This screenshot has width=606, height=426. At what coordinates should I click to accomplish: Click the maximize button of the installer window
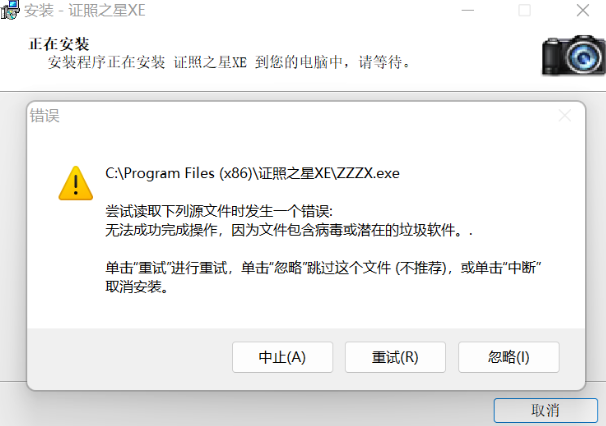click(524, 10)
